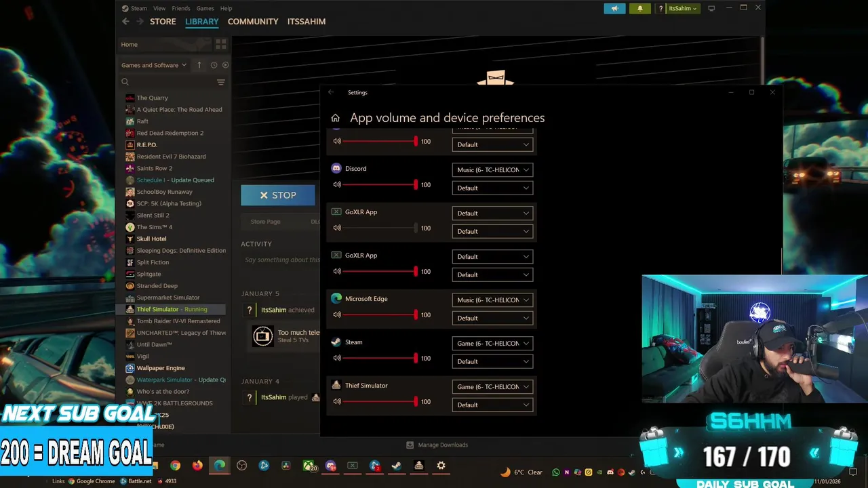Screen dimensions: 868x488
Task: Open Xbox app taskbar icon
Action: [309, 466]
